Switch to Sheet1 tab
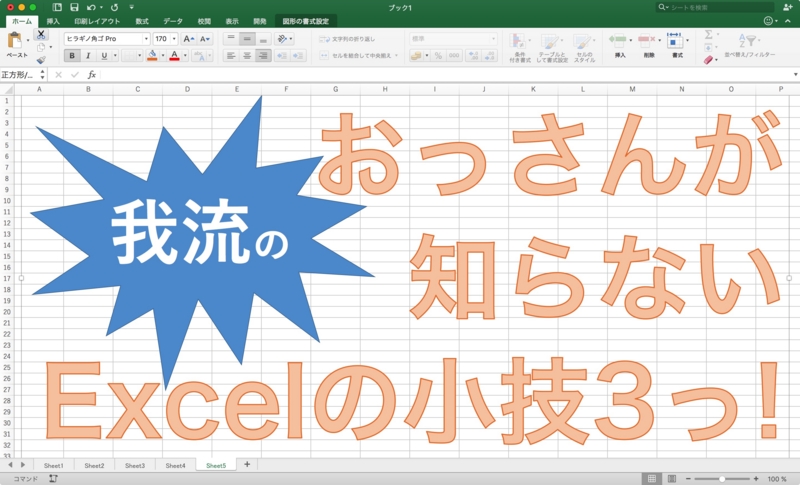Viewport: 800px width, 485px height. pyautogui.click(x=54, y=465)
